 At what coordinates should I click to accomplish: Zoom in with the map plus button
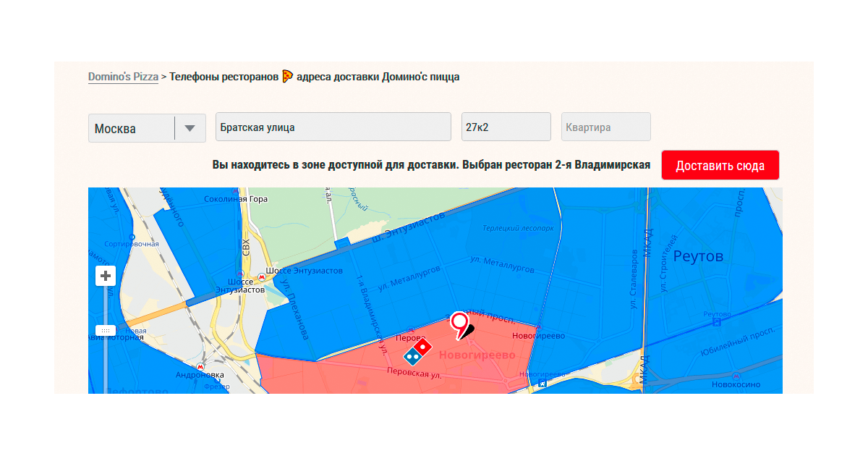click(x=106, y=276)
